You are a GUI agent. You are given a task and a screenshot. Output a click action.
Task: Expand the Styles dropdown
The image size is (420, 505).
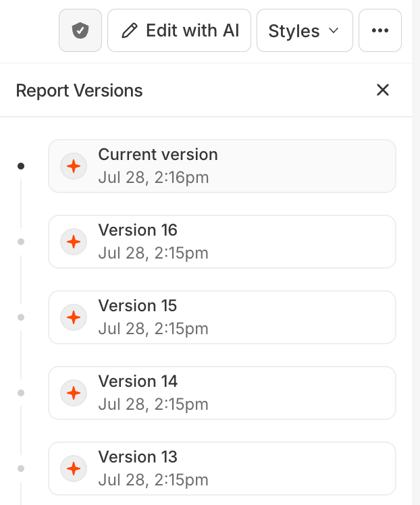305,30
